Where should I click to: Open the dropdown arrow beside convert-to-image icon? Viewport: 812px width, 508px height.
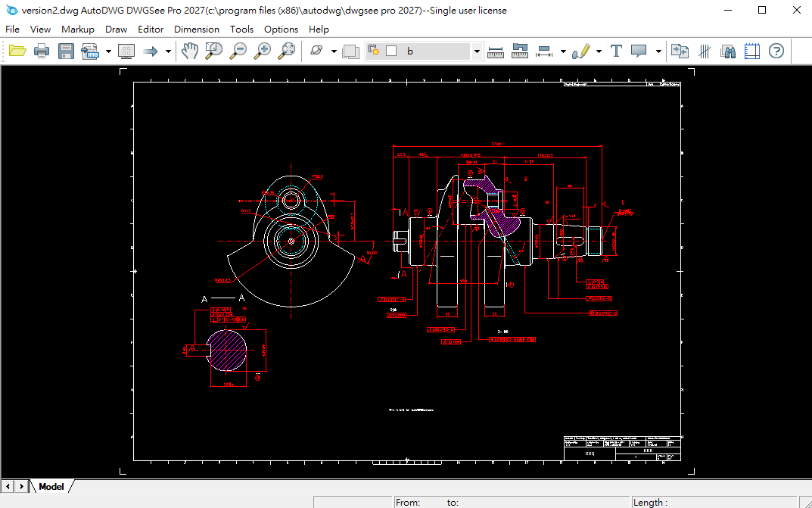click(x=108, y=51)
